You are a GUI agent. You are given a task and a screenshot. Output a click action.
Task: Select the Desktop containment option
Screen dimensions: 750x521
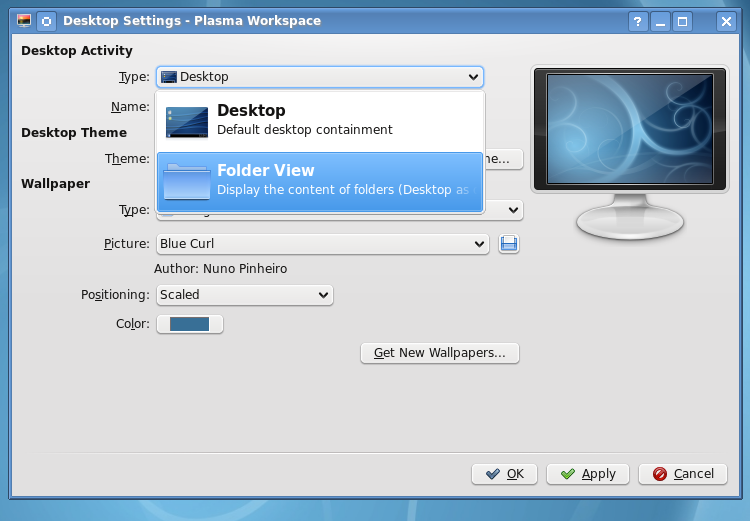tap(320, 120)
